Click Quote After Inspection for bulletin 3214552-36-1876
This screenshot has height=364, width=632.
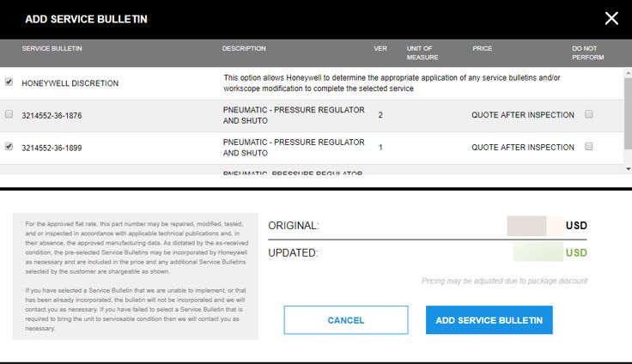522,115
